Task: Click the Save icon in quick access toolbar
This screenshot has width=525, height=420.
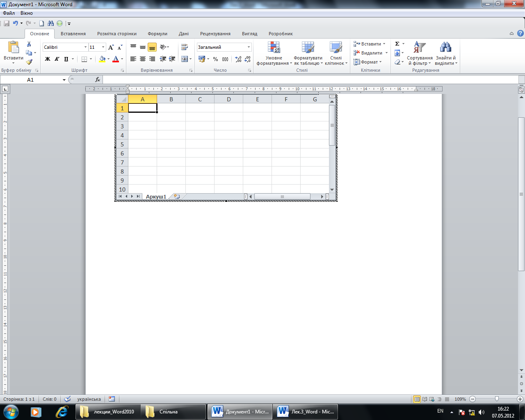Action: (x=7, y=23)
